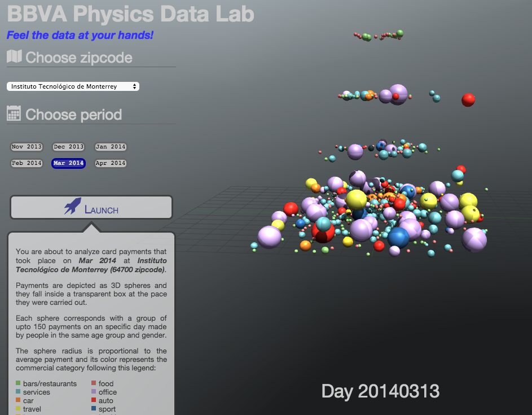Image resolution: width=532 pixels, height=415 pixels.
Task: Click the 'Feel the data at your hands!' tagline
Action: click(80, 35)
